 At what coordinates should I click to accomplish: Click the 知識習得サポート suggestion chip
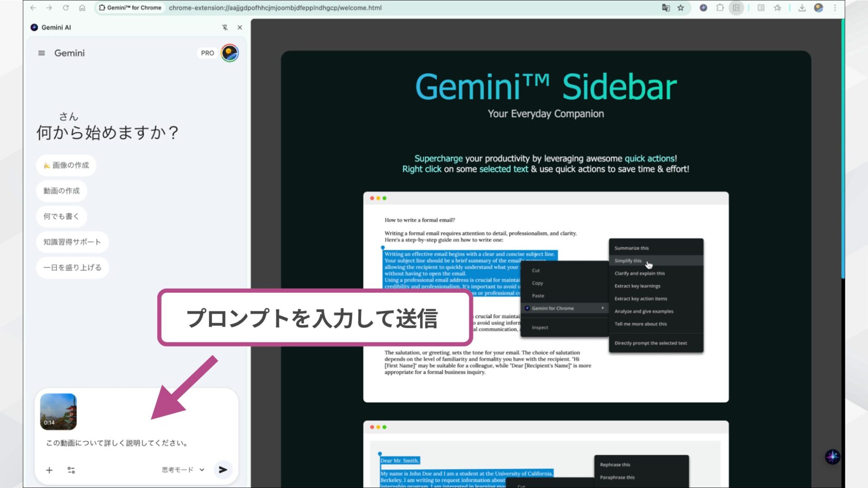tap(72, 242)
